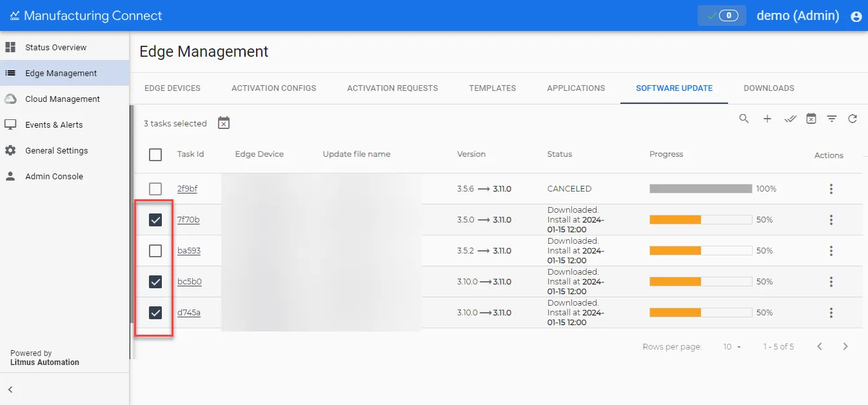The width and height of the screenshot is (868, 405).
Task: Click calendar icon beside 3 tasks selected
Action: 224,123
